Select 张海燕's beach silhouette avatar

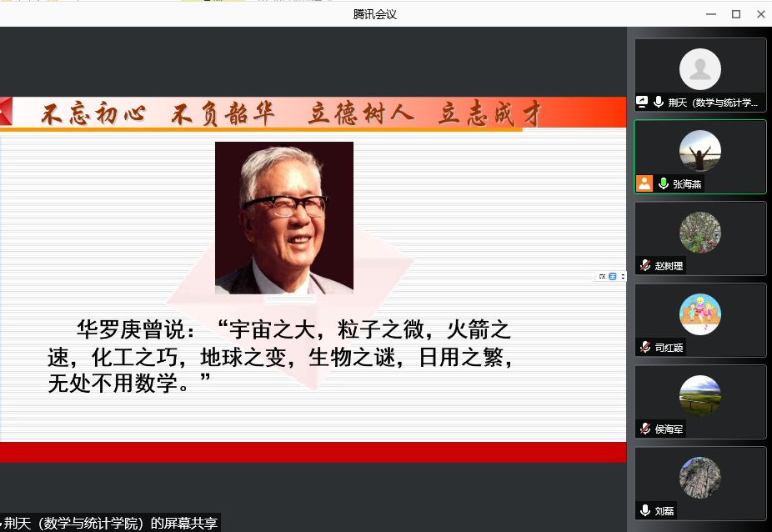point(699,151)
